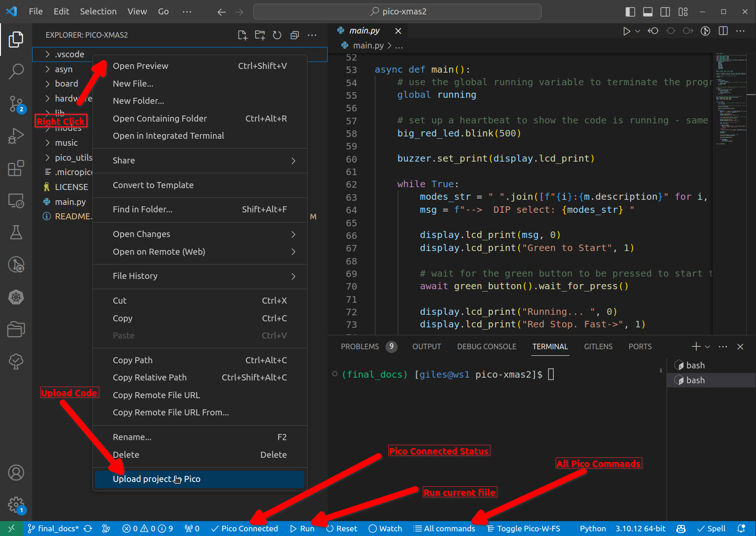Open Source Control view with 2 changes
Viewport: 756px width, 536px height.
[x=16, y=104]
